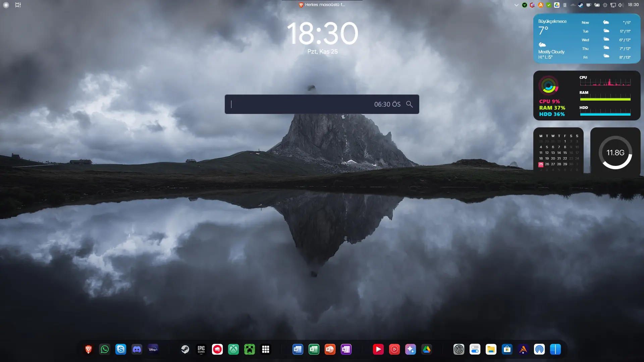Click the coffee cup tray icon
Screen dimensions: 644x362
click(x=589, y=5)
